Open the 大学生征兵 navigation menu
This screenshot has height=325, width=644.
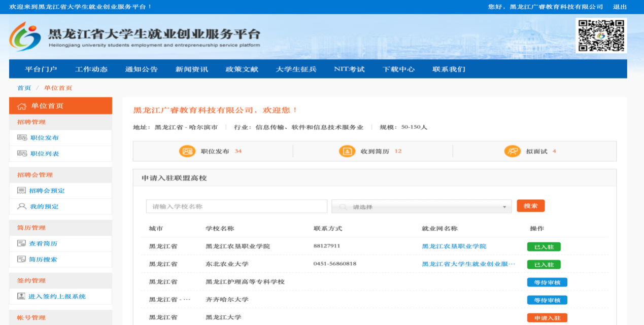[296, 69]
